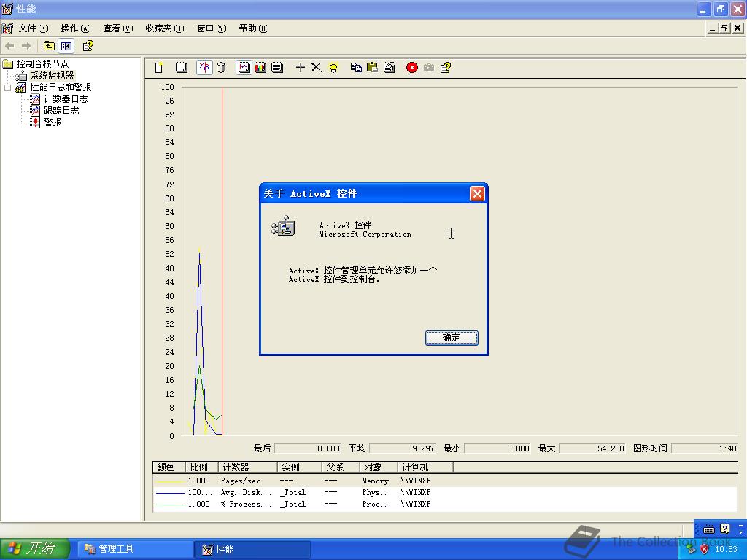Click the yellow Pages/sec color line

coord(170,481)
